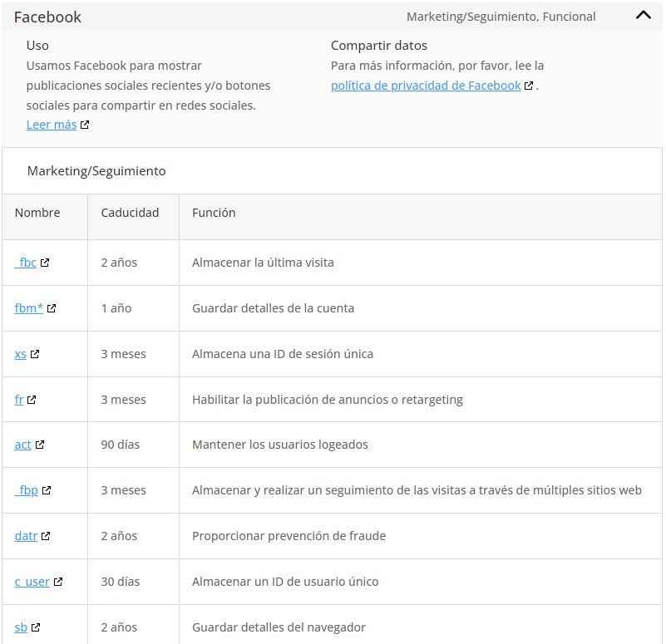Click the 'Compartir datos' heading

(379, 46)
